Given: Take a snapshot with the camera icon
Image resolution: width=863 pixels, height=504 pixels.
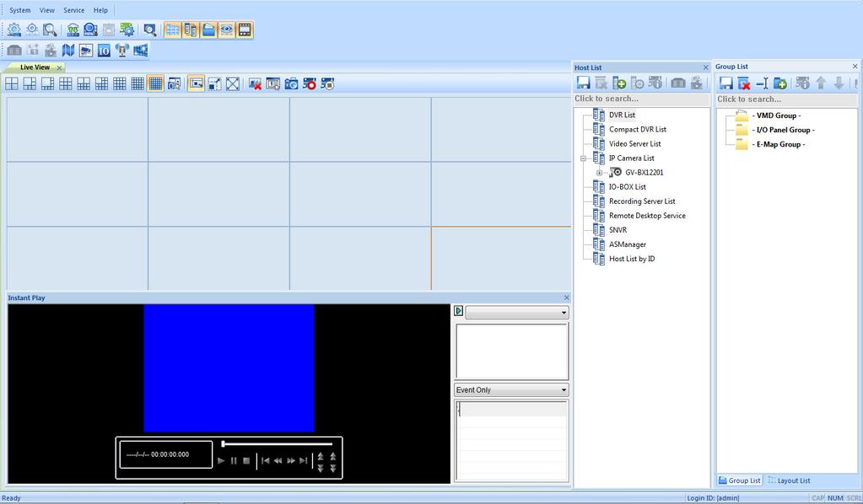Looking at the screenshot, I should 291,83.
